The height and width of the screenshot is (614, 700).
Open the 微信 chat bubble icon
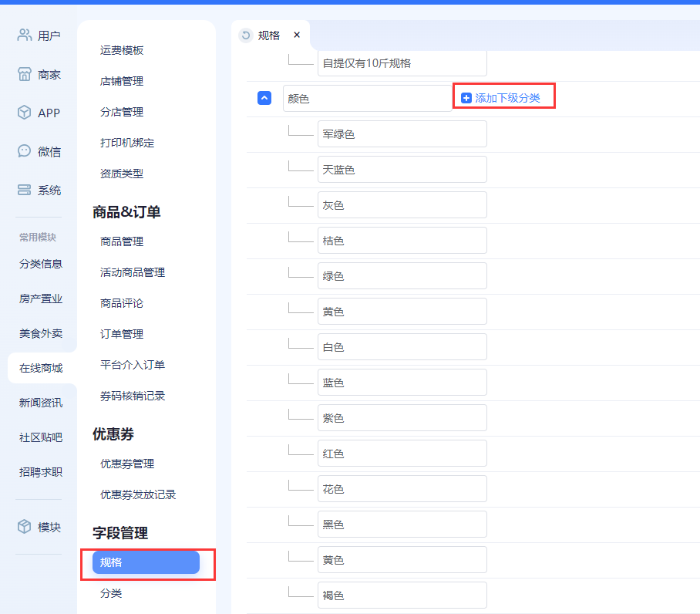click(x=24, y=151)
